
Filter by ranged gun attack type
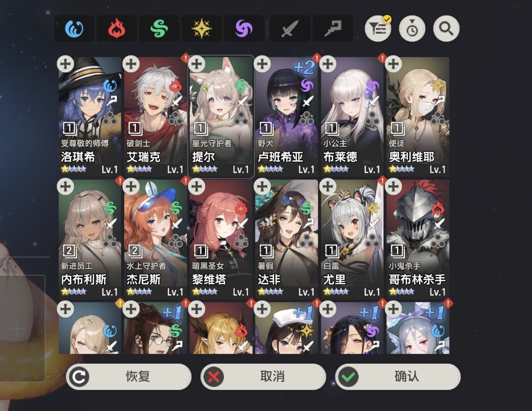point(333,28)
